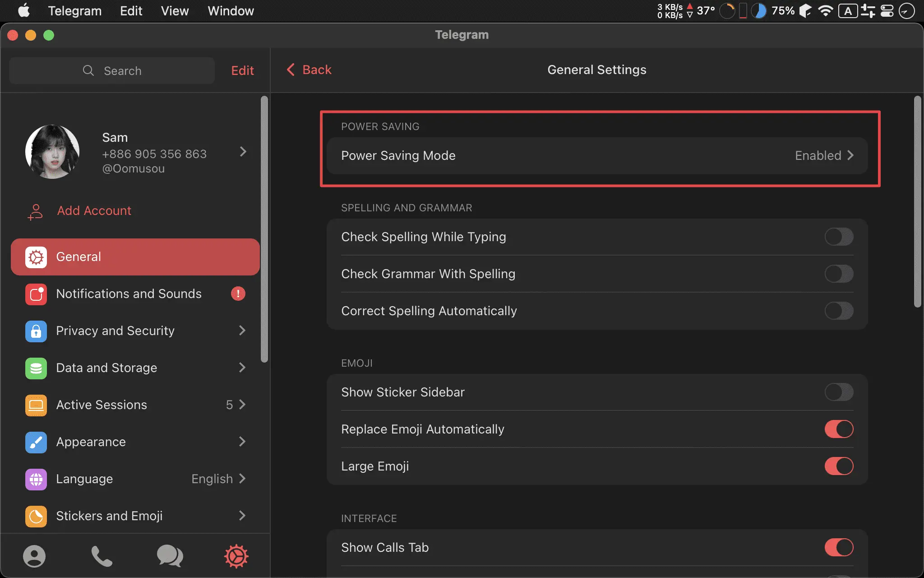924x578 pixels.
Task: Disable Show Calls Tab switch
Action: pyautogui.click(x=839, y=547)
